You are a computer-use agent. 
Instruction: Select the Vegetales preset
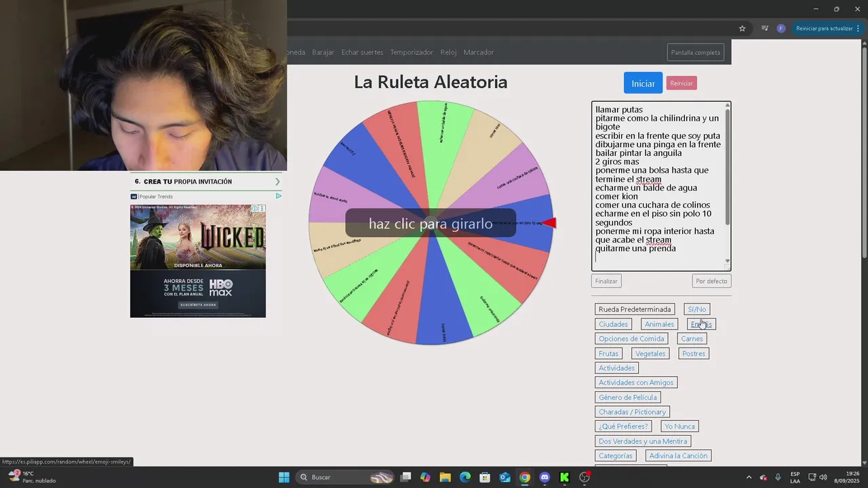pos(650,354)
